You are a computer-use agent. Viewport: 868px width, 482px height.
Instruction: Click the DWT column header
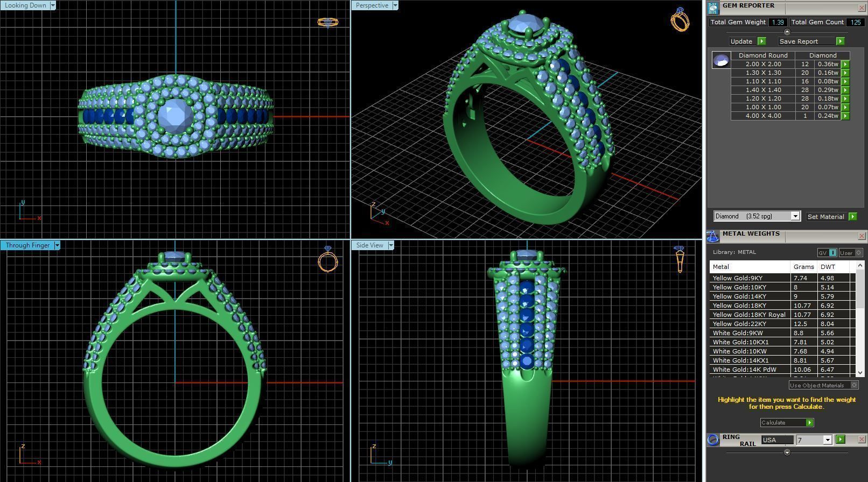coord(833,267)
